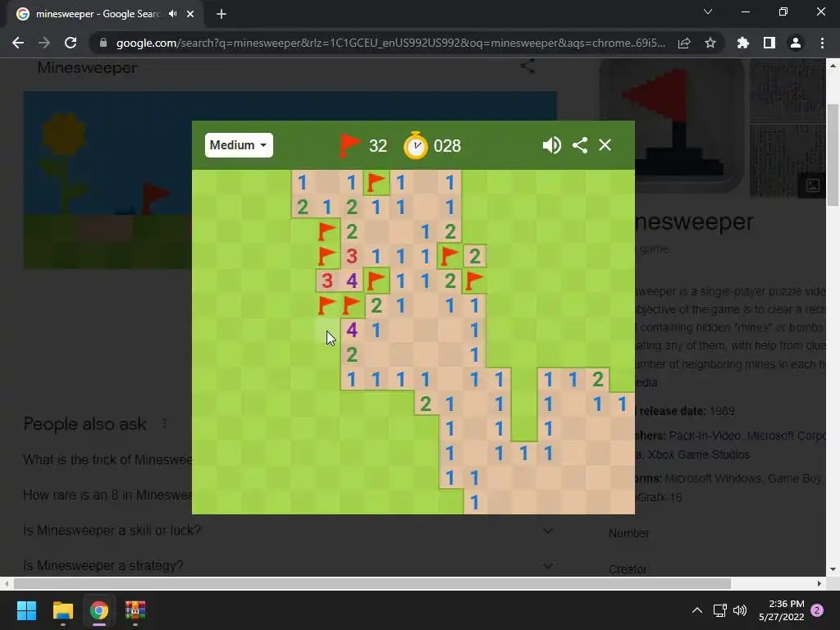Open notification center badge
840x630 pixels.
point(817,610)
